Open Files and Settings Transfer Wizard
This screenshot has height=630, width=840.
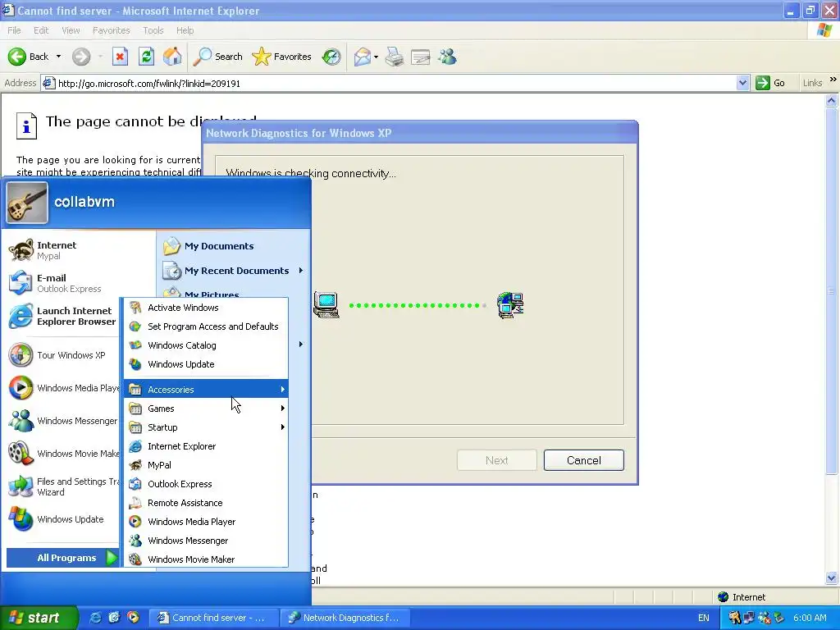pyautogui.click(x=64, y=486)
